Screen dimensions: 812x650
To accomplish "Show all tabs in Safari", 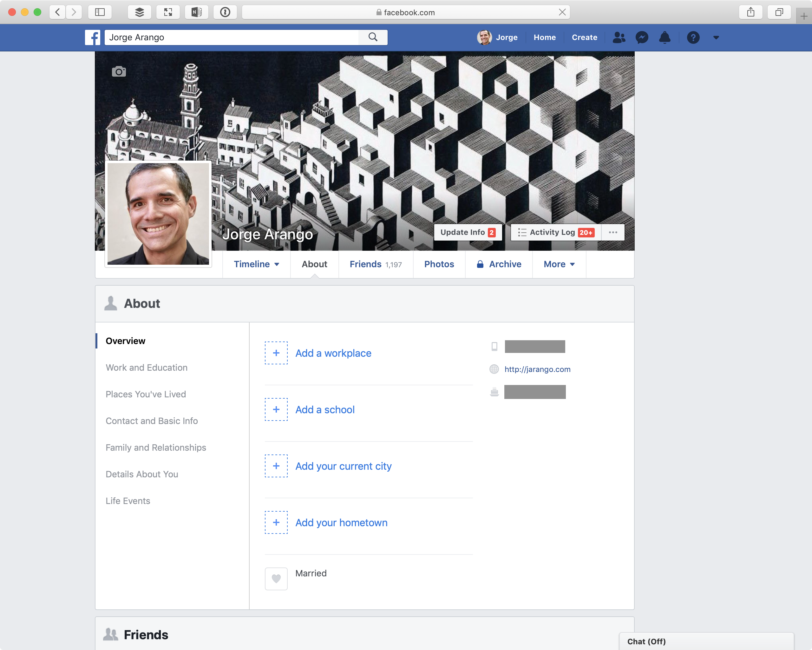I will pos(779,12).
